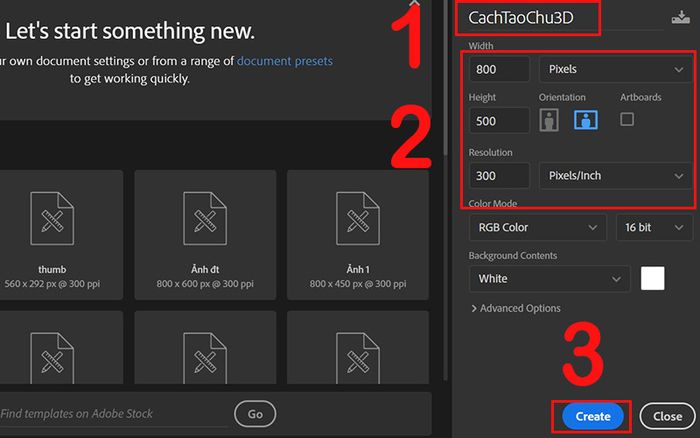Select landscape orientation icon
This screenshot has width=700, height=438.
tap(586, 120)
